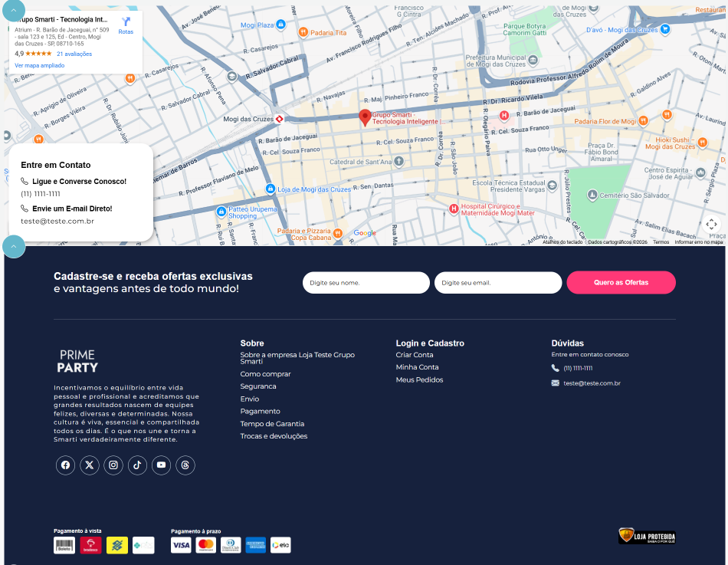728x565 pixels.
Task: Open the 21 avaliações reviews link
Action: [74, 54]
